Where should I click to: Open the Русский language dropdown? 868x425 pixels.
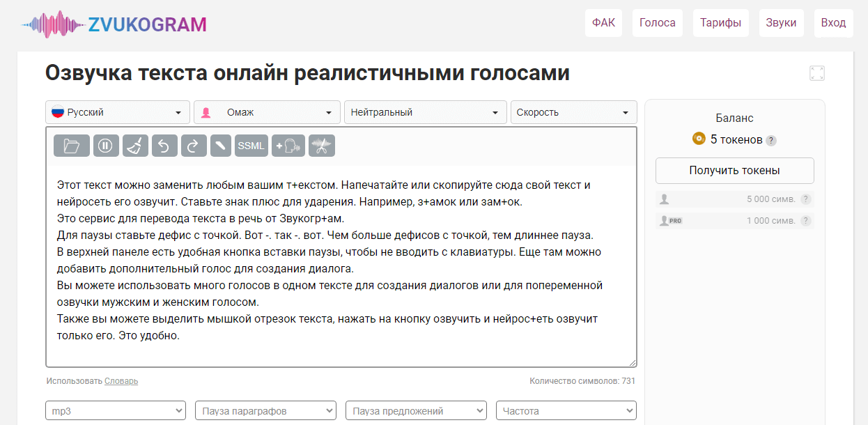point(118,112)
